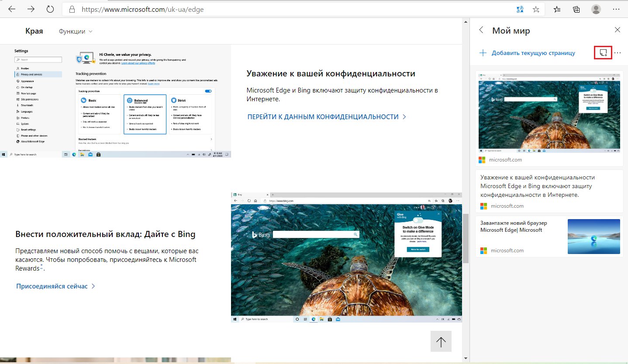This screenshot has height=364, width=628.
Task: Click scrollbar up arrow of page
Action: tap(466, 21)
